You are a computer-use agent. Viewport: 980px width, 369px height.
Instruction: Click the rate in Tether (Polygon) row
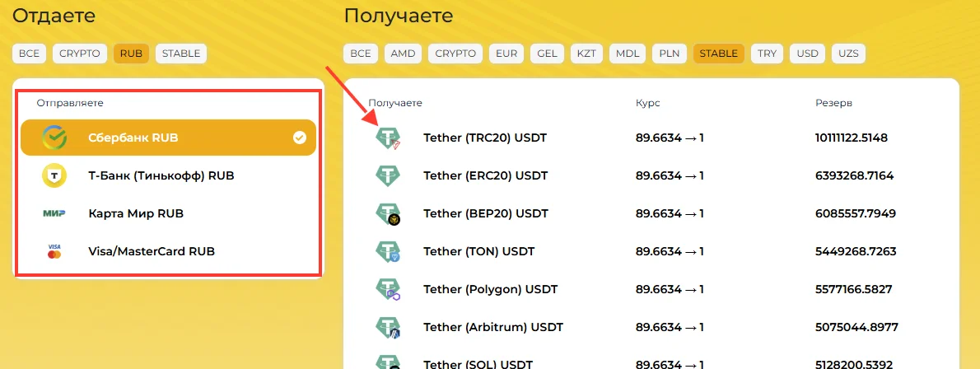click(x=670, y=290)
